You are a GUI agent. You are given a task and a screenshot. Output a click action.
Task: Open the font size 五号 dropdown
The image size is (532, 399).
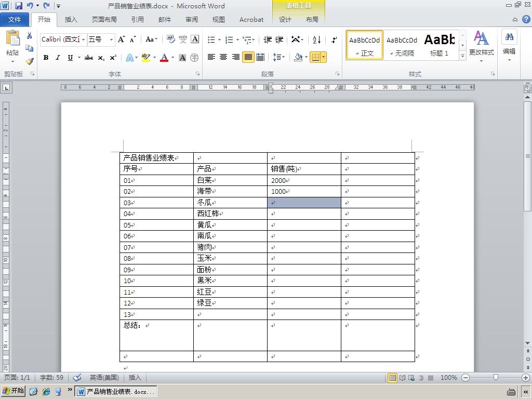click(111, 39)
